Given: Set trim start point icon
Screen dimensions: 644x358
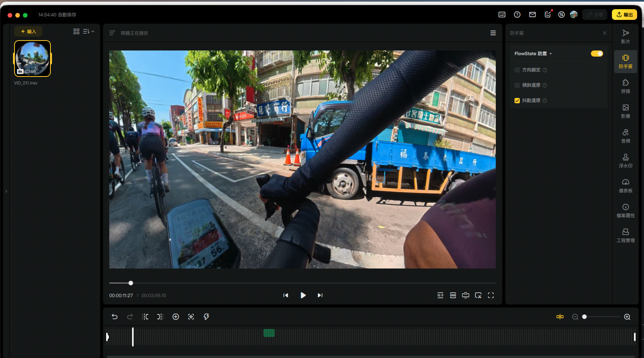Looking at the screenshot, I should pos(145,317).
